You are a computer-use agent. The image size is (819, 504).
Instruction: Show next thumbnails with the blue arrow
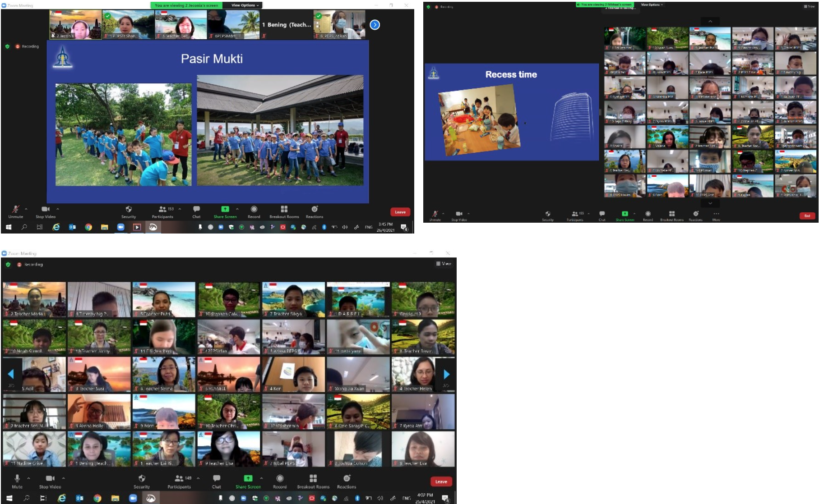(x=375, y=25)
